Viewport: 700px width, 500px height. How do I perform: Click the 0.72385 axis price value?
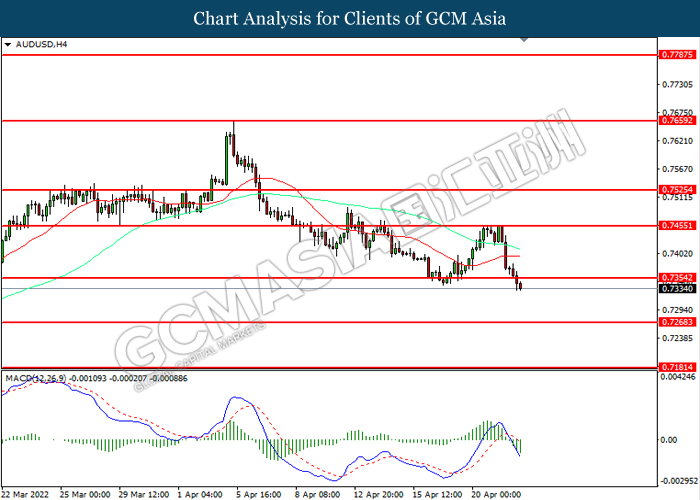tap(677, 338)
